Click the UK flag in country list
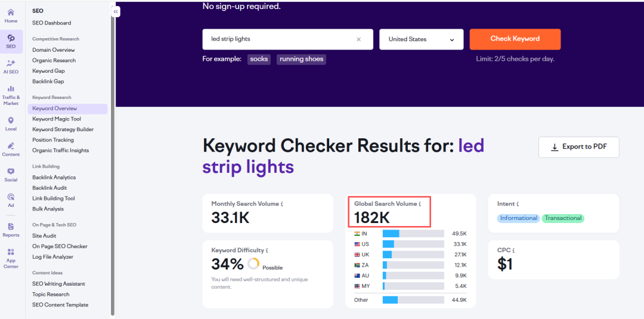The image size is (644, 319). pos(357,255)
